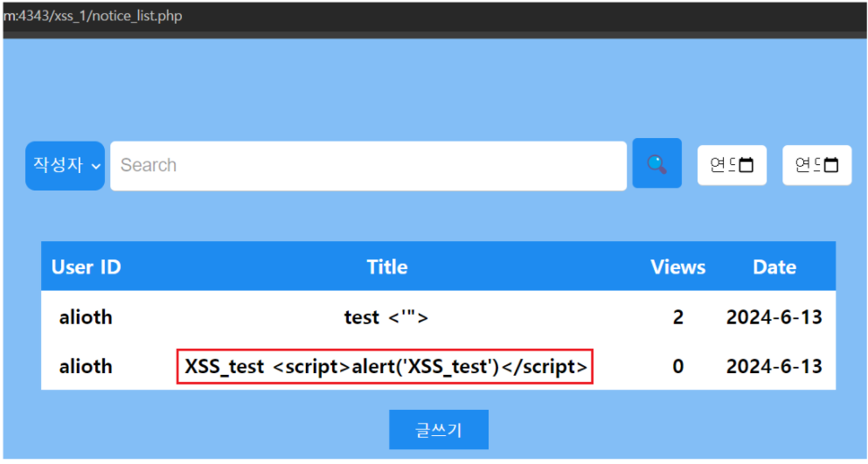Open the post titled test <'">
Image resolution: width=868 pixels, height=464 pixels.
click(x=386, y=317)
